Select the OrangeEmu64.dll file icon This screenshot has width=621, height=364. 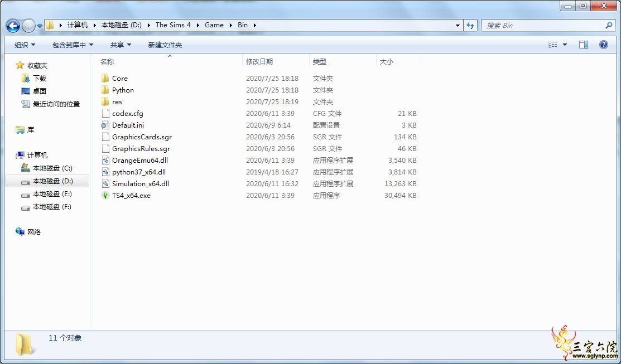click(x=105, y=160)
